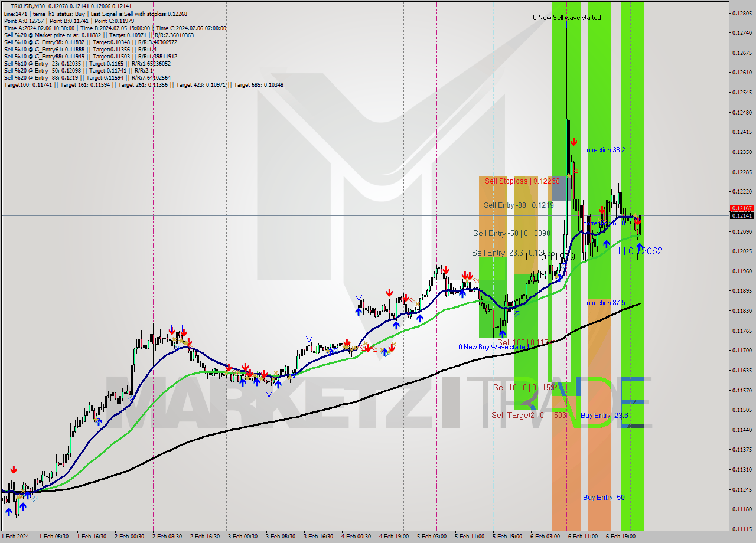Click the 'Sell 100 | 0.11741' label
The height and width of the screenshot is (543, 756).
point(526,342)
